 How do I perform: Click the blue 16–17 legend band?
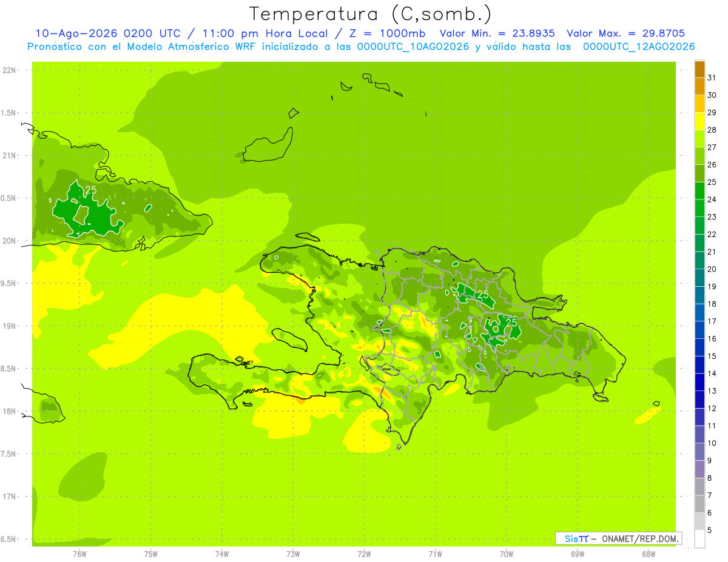coord(699,330)
